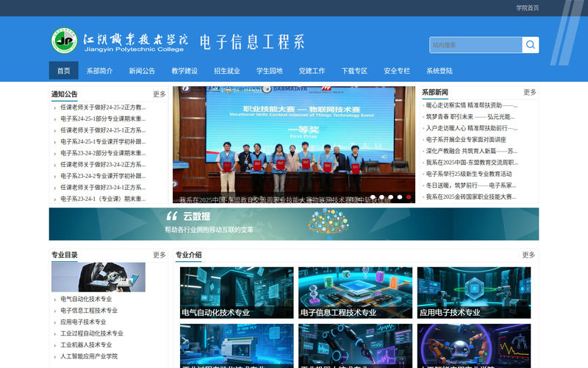Click the Jiangyin Polytechnic College JP logo
Image resolution: width=588 pixels, height=368 pixels.
(x=64, y=40)
